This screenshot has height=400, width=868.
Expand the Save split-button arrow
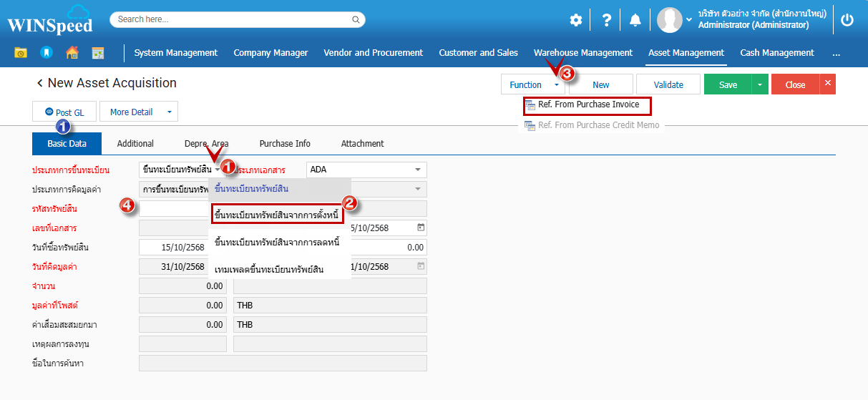(x=760, y=85)
